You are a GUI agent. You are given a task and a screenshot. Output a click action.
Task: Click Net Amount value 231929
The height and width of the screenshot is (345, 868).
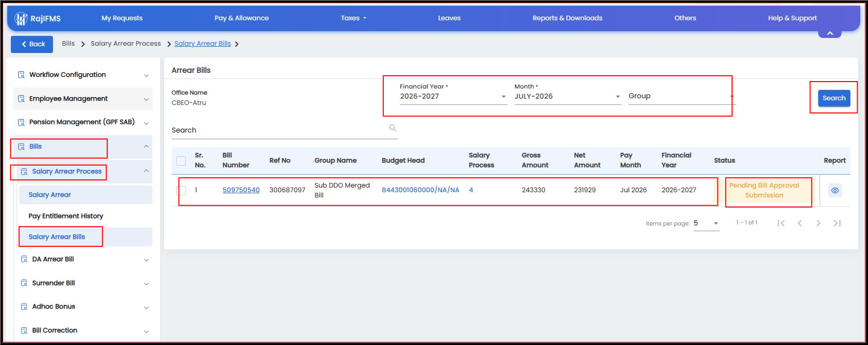click(585, 190)
